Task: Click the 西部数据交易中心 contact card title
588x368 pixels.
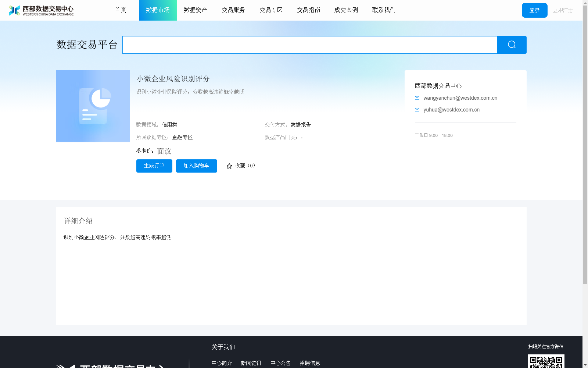Action: 438,86
